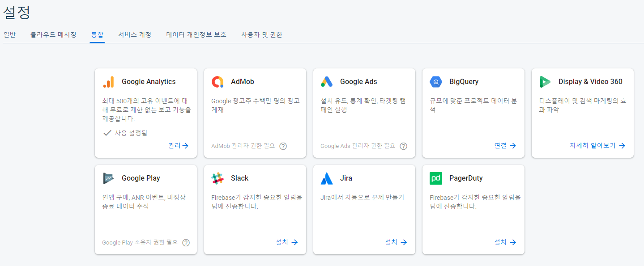Open help icon beside Google Ads 관리자 권한 필요
This screenshot has height=266, width=644.
point(403,146)
